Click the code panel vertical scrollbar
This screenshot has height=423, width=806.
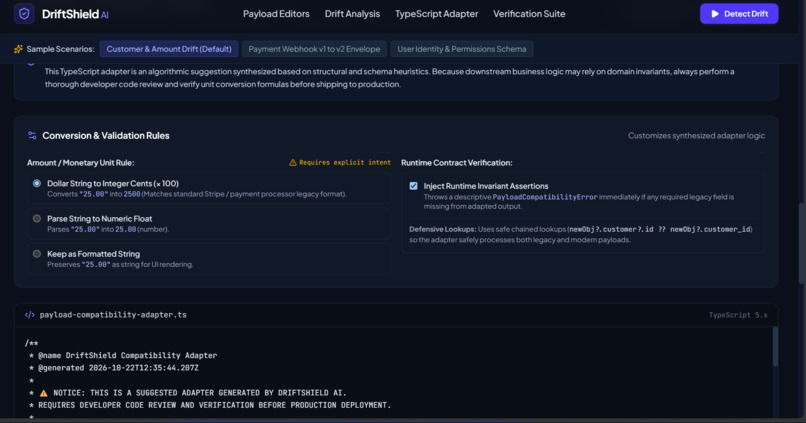775,347
